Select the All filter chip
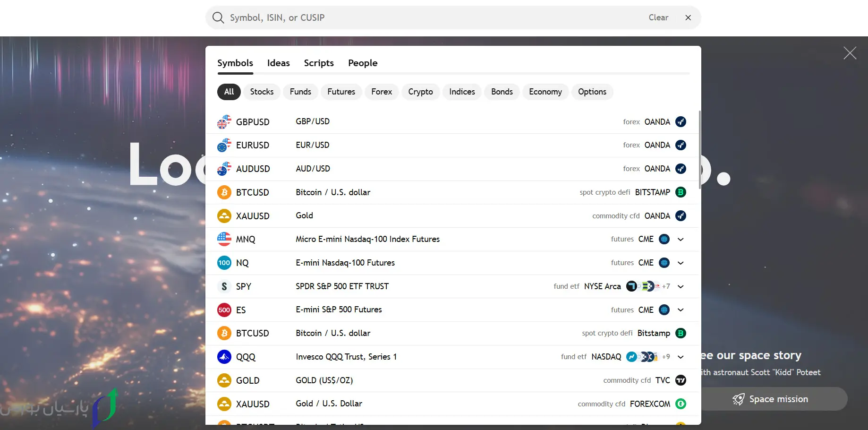Image resolution: width=868 pixels, height=430 pixels. point(229,92)
